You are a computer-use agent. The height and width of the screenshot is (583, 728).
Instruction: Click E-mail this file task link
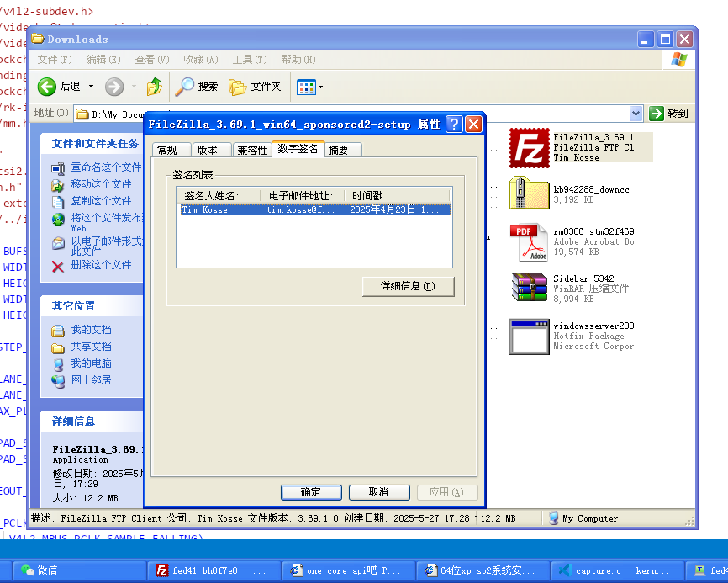coord(107,246)
